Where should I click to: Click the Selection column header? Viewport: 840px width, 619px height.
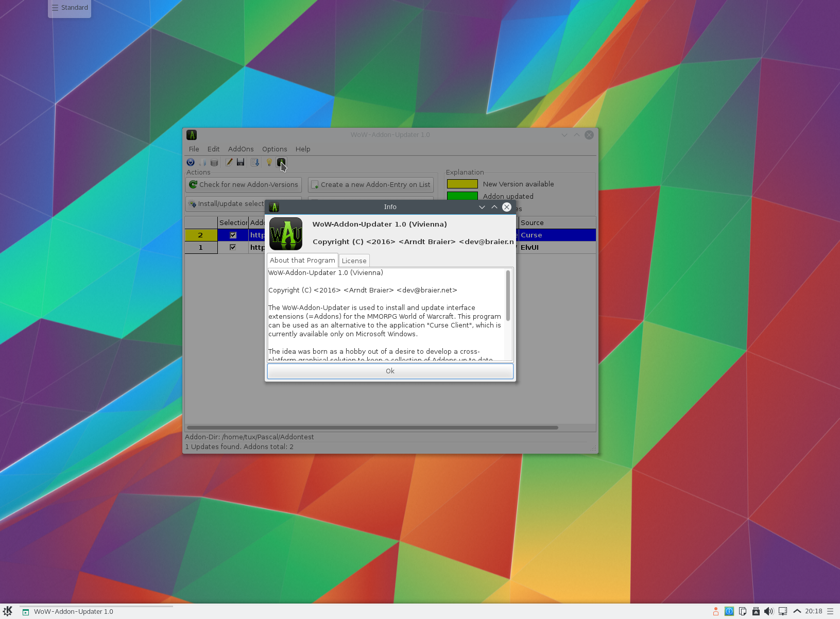[x=233, y=222]
